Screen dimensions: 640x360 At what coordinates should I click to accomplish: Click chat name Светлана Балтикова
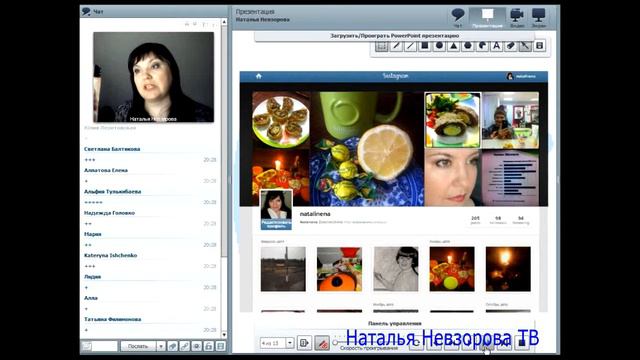point(112,149)
